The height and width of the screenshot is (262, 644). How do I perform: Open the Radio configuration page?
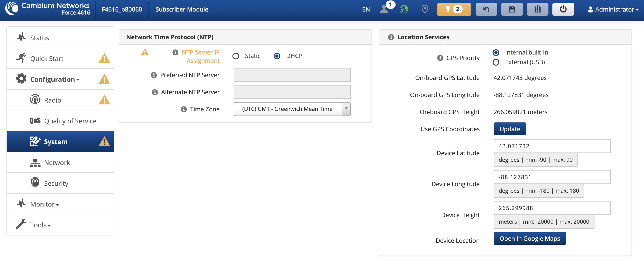point(53,100)
